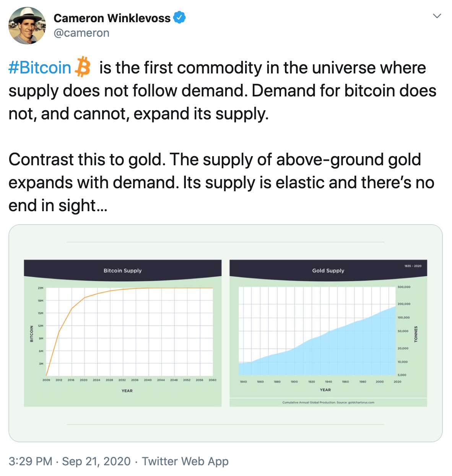Click the Bitcoin Supply chart header
Image resolution: width=452 pixels, height=476 pixels.
[122, 270]
